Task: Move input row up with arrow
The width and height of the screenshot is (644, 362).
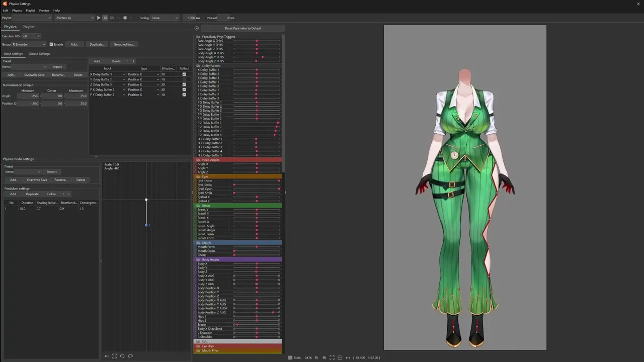Action: pos(128,61)
